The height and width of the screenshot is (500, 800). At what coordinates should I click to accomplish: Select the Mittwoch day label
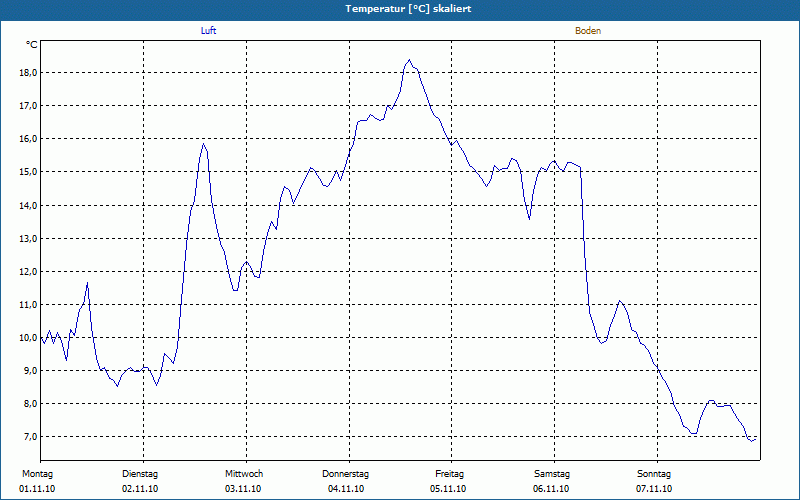point(244,474)
